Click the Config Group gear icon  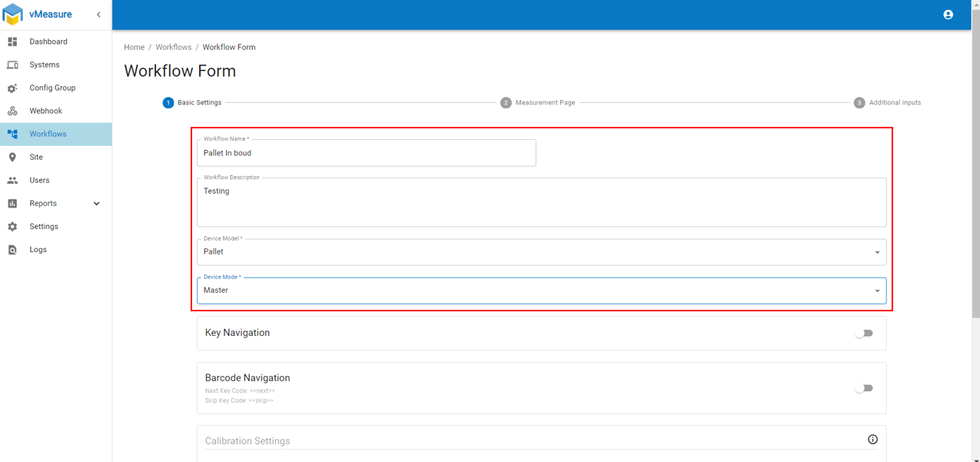tap(12, 88)
